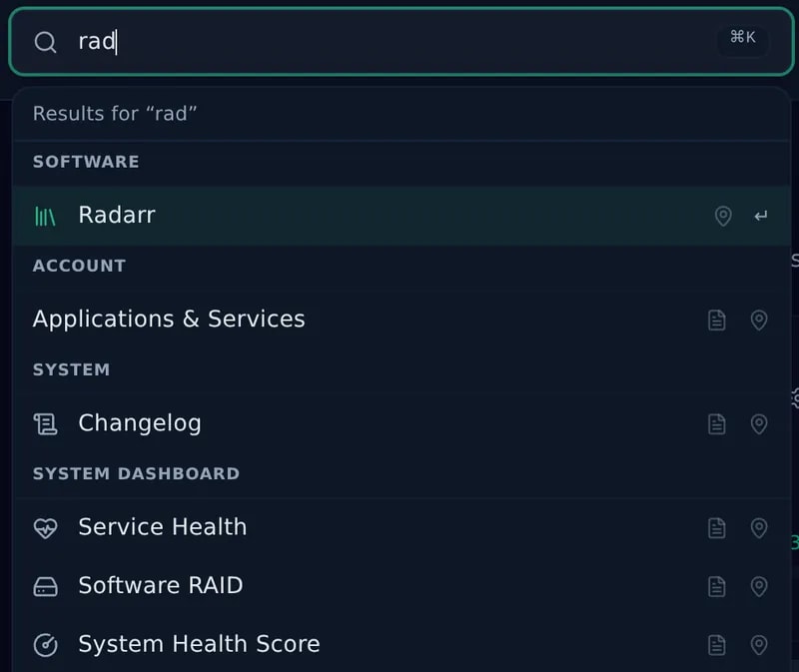Viewport: 799px width, 672px height.
Task: Open document icon in Service Health row
Action: (x=717, y=528)
